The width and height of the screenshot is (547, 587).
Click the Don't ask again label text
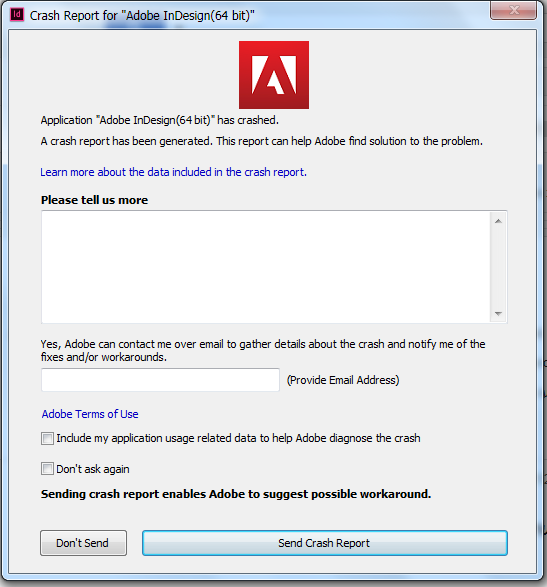point(93,469)
